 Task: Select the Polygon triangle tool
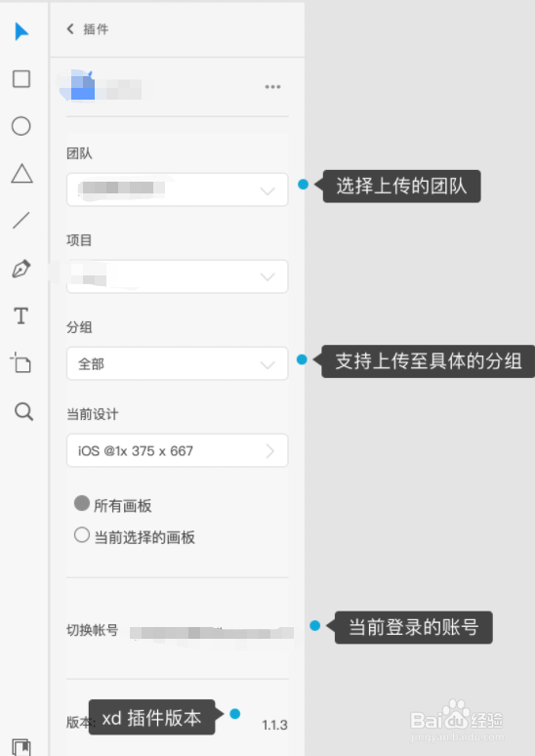click(21, 174)
